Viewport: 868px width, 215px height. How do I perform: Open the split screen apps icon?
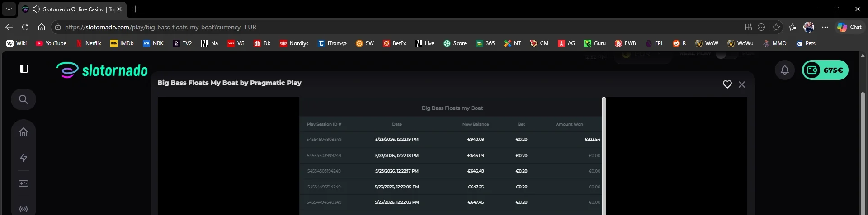(x=749, y=27)
